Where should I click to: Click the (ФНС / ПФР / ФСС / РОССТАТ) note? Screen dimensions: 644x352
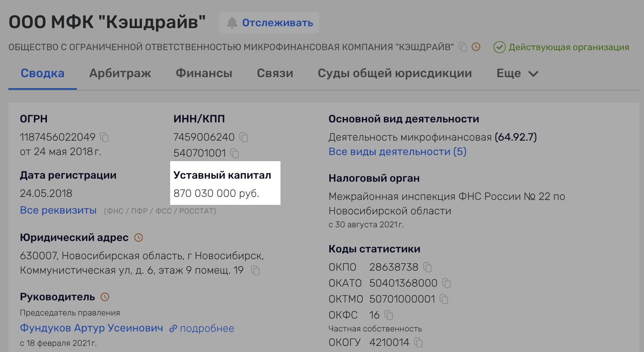point(160,211)
